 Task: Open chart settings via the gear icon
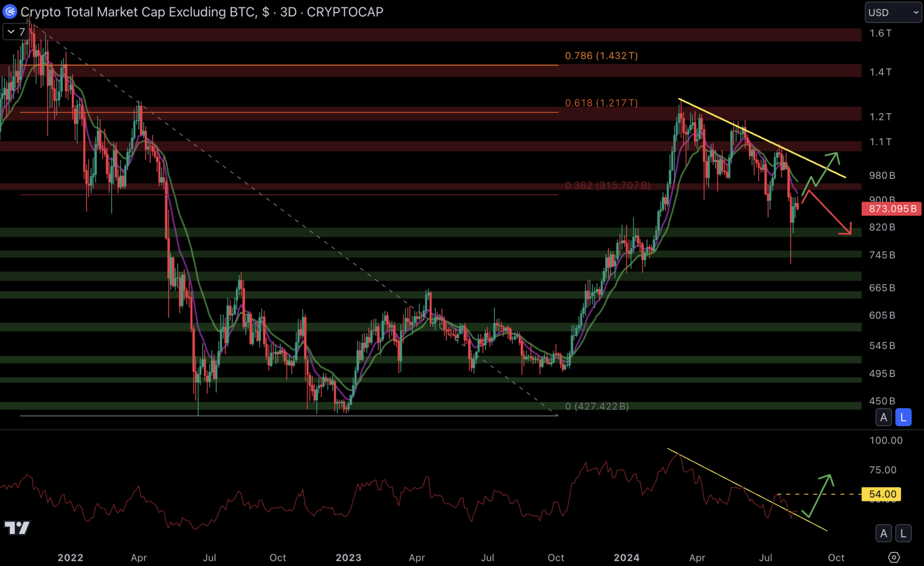pos(894,557)
